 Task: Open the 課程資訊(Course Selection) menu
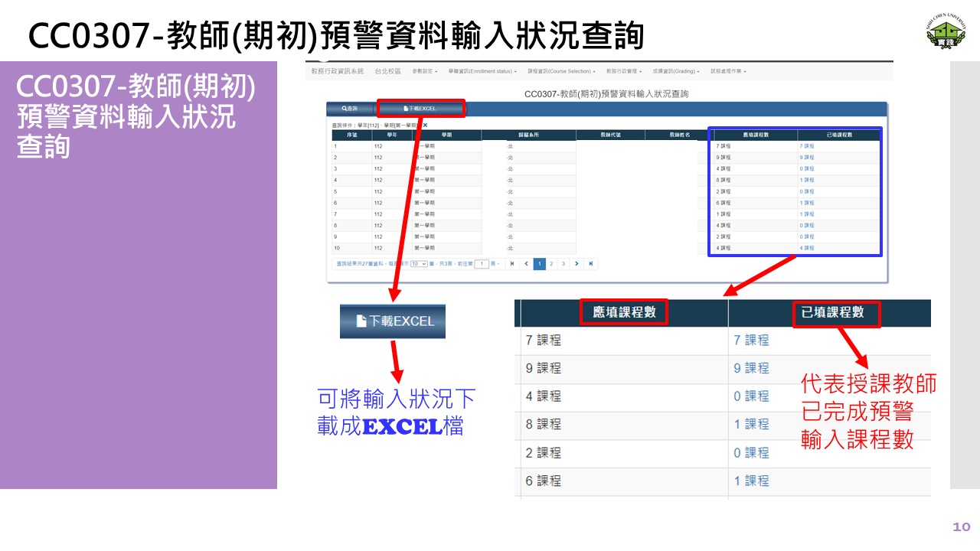pos(562,71)
